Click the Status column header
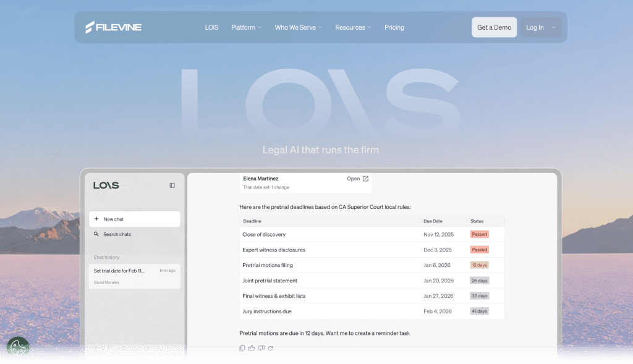 pyautogui.click(x=477, y=221)
